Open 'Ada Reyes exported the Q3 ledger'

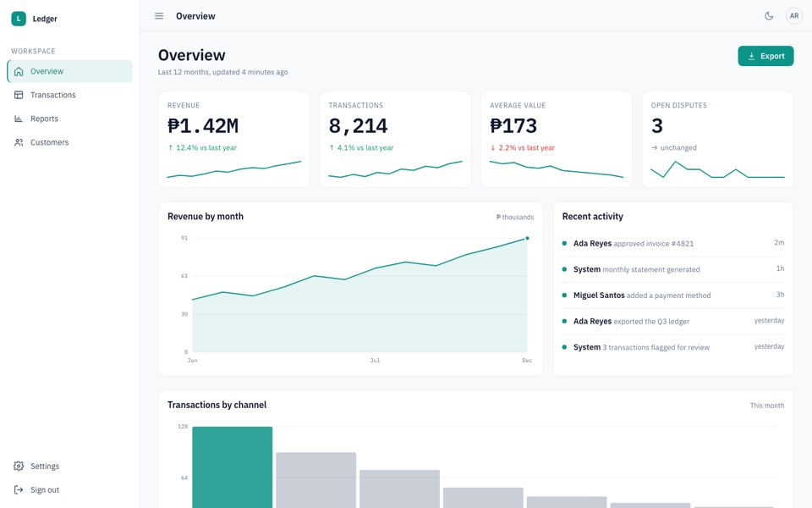pyautogui.click(x=673, y=322)
